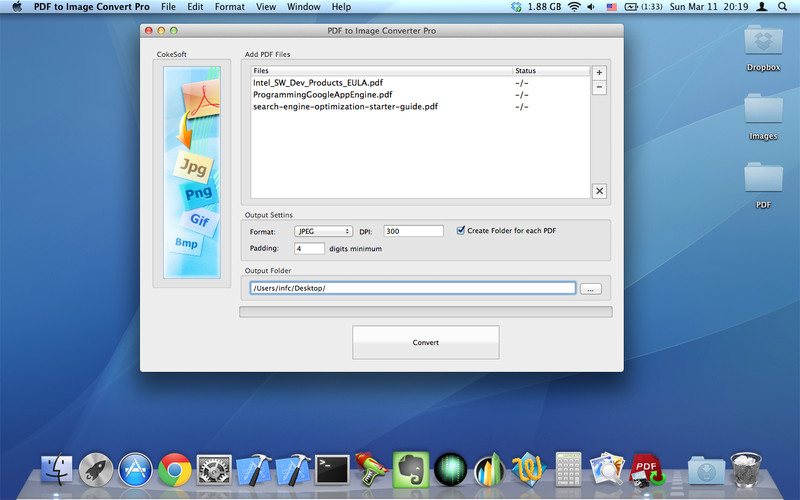This screenshot has width=800, height=500.
Task: Open the Window menu
Action: point(304,7)
